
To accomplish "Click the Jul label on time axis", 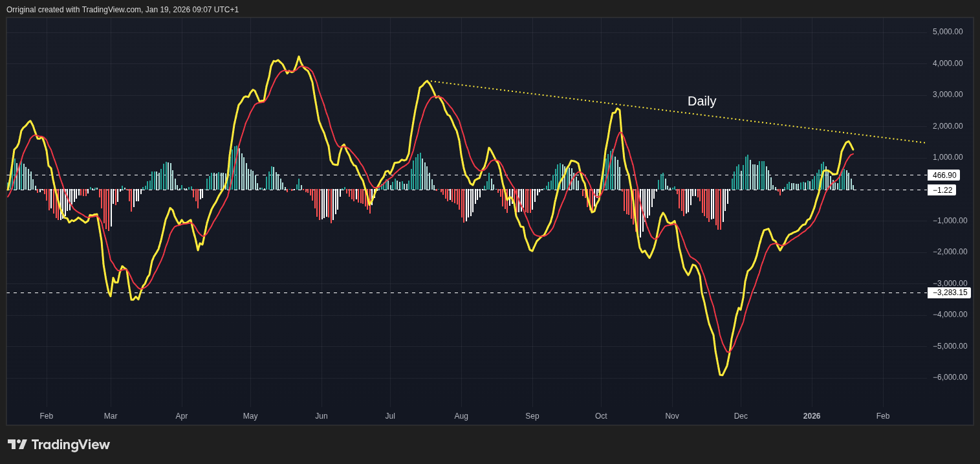I will pyautogui.click(x=390, y=416).
